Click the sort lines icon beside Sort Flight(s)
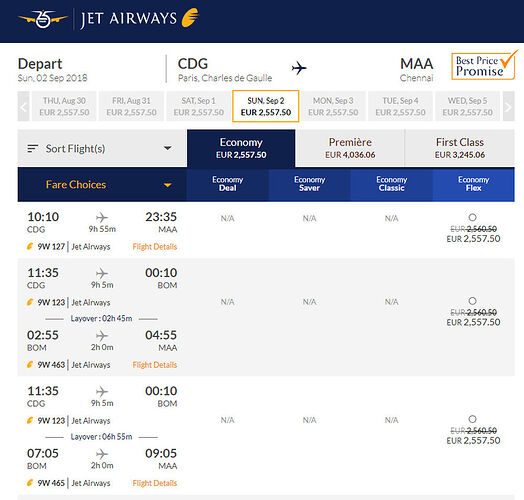 [x=32, y=148]
